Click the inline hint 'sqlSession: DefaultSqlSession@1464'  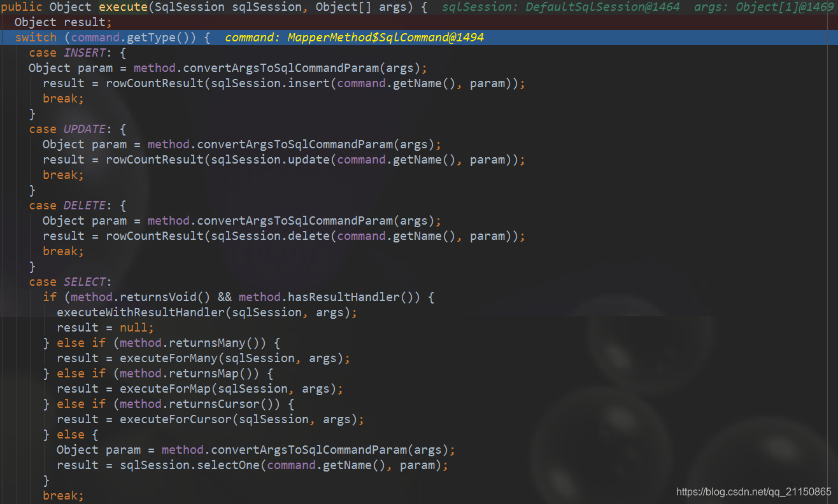coord(560,7)
